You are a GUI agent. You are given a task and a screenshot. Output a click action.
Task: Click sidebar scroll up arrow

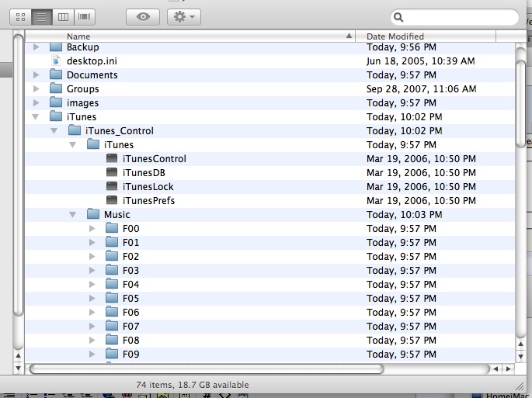[x=19, y=355]
